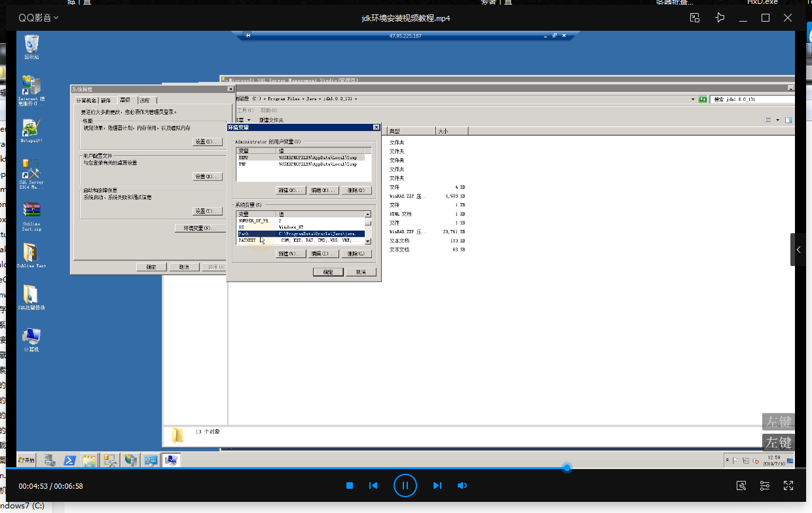Click the progress bar seek handle
The image size is (812, 513).
[x=567, y=468]
